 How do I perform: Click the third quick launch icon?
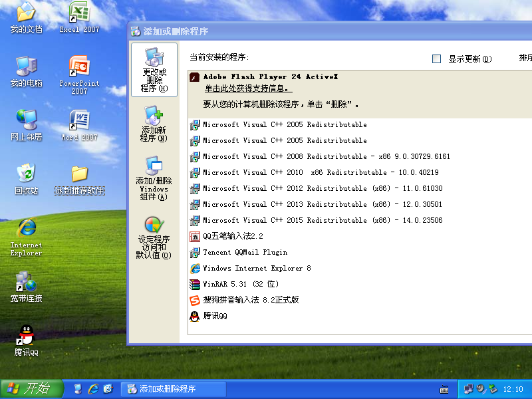point(108,389)
